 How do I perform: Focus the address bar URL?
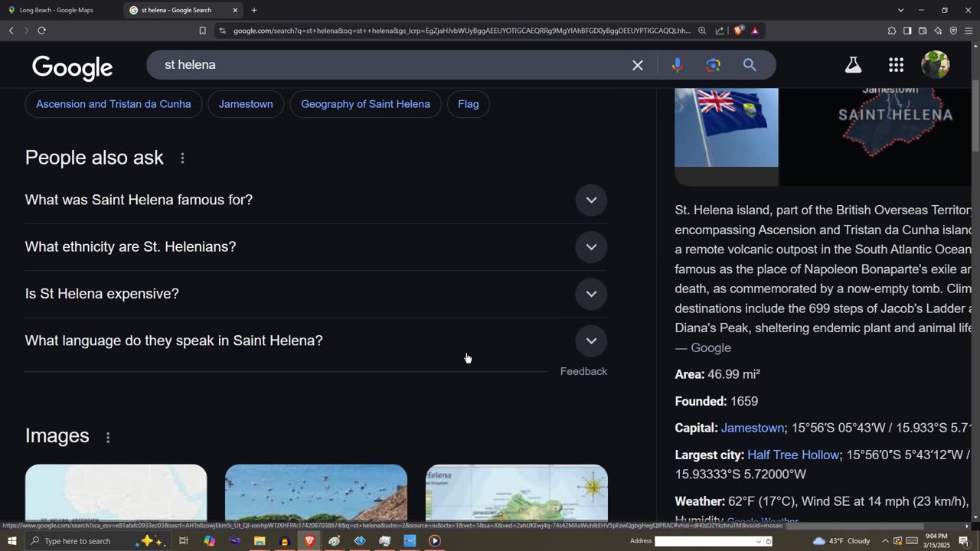(462, 31)
